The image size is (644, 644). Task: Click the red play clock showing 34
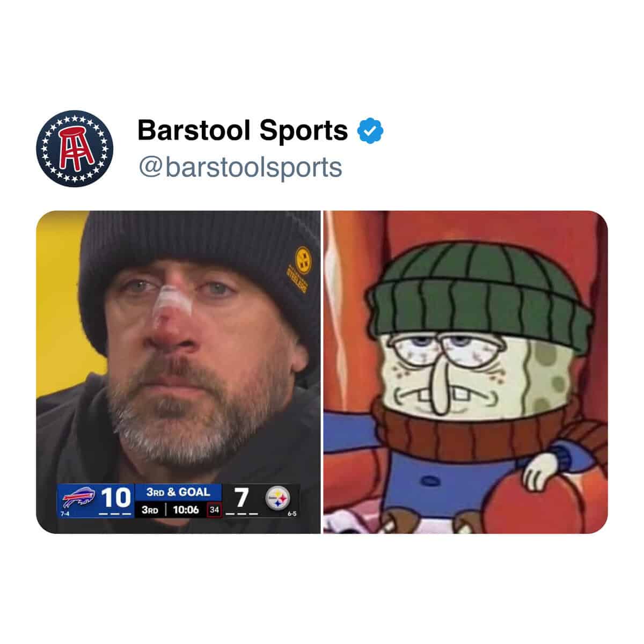[214, 509]
